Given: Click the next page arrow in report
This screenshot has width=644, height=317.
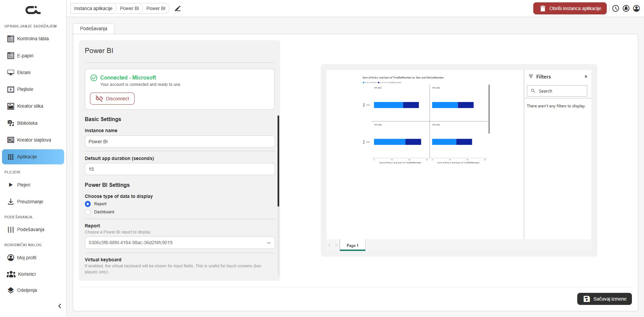Looking at the screenshot, I should (336, 245).
